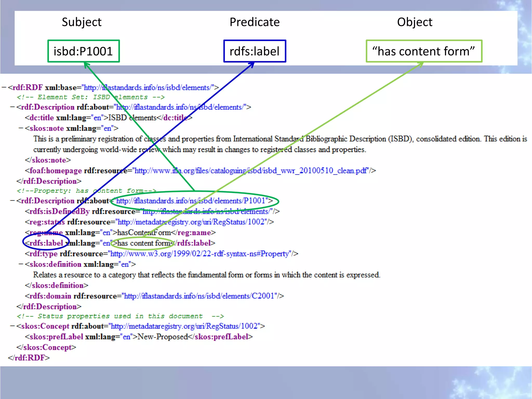
Task: Click the rdf:type rdf-syntax-ns#Property URL
Action: point(199,254)
